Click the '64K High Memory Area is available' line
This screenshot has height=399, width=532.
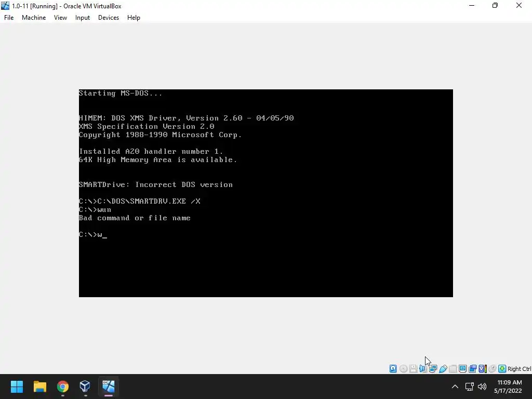tap(158, 160)
